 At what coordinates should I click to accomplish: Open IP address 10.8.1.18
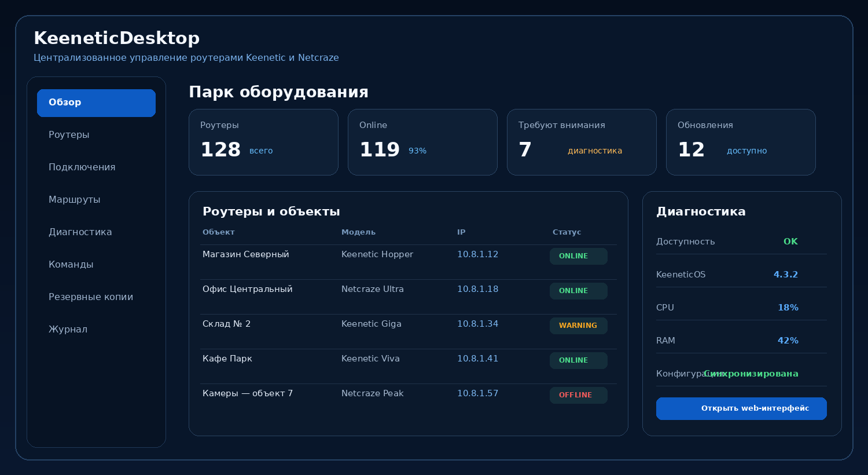[x=477, y=289]
